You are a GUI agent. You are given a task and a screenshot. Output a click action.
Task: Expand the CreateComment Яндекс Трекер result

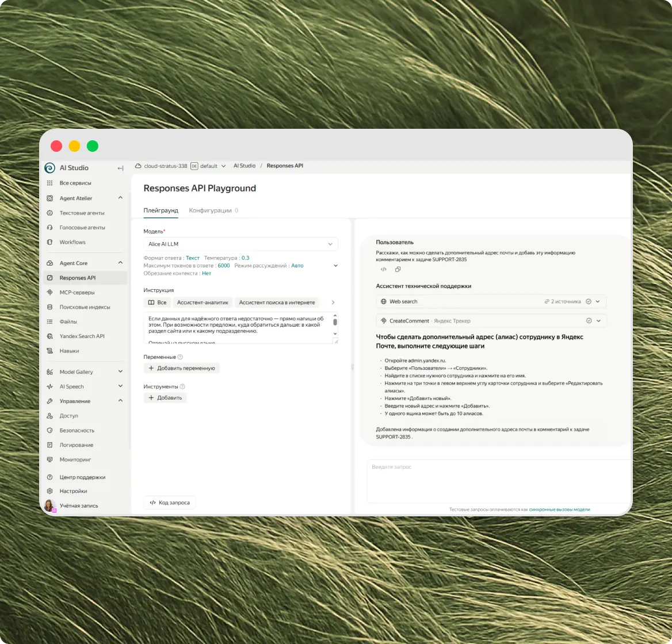pos(599,321)
